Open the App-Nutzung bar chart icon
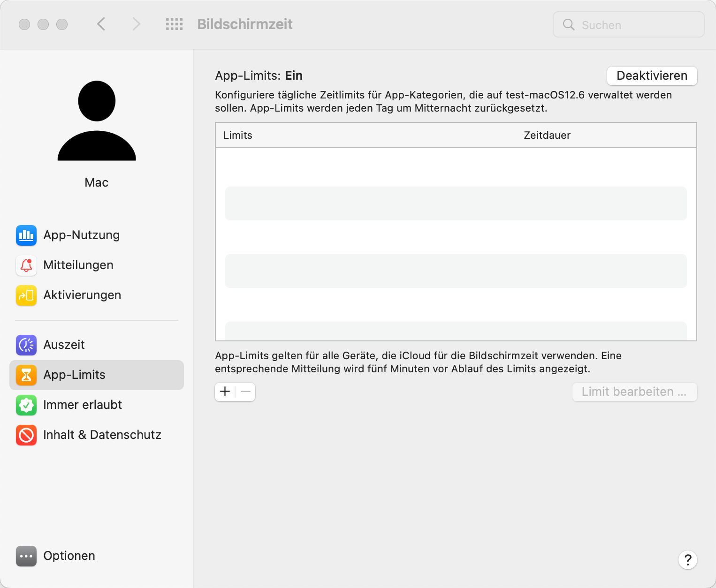Viewport: 716px width, 588px height. point(26,235)
